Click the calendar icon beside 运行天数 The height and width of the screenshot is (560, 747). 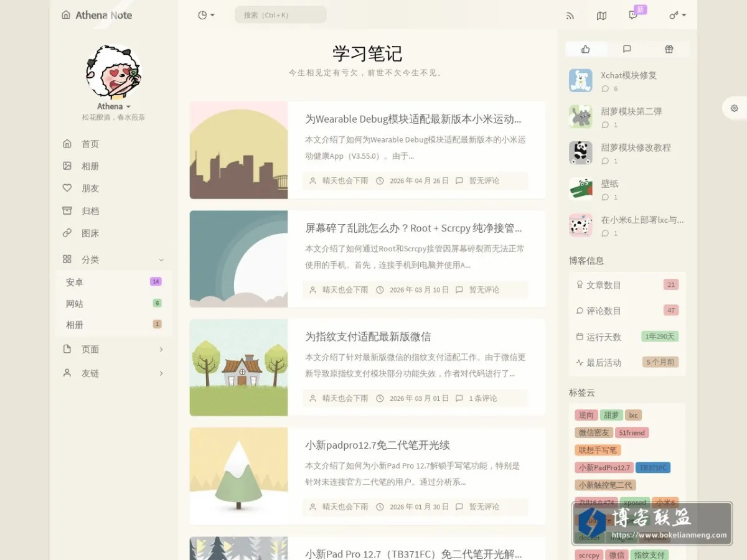click(x=580, y=337)
